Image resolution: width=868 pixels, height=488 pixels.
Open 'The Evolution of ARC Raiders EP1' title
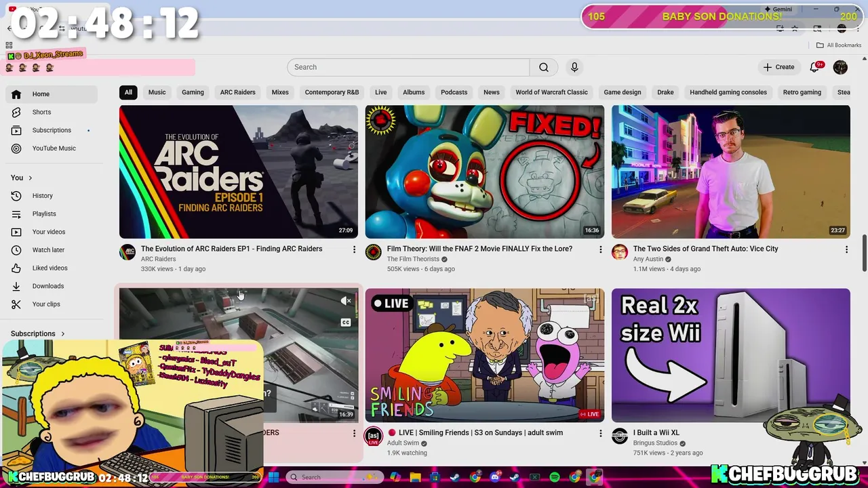[x=231, y=249]
